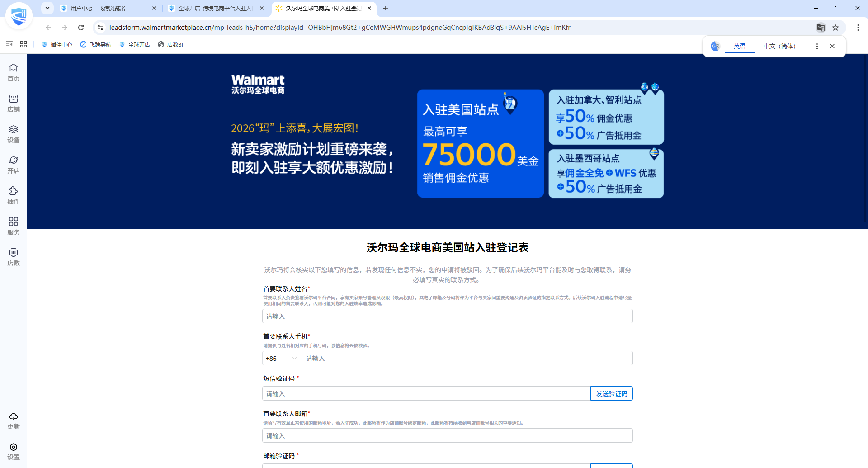868x468 pixels.
Task: Select the 沃尔玛全球电商美国站入驻 tab
Action: pos(324,8)
